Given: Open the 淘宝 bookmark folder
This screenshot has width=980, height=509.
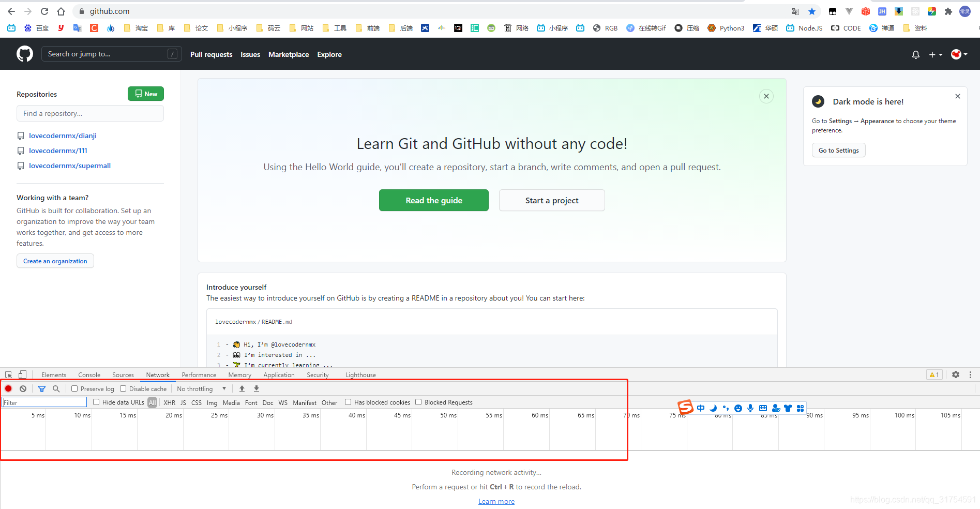Looking at the screenshot, I should 136,28.
